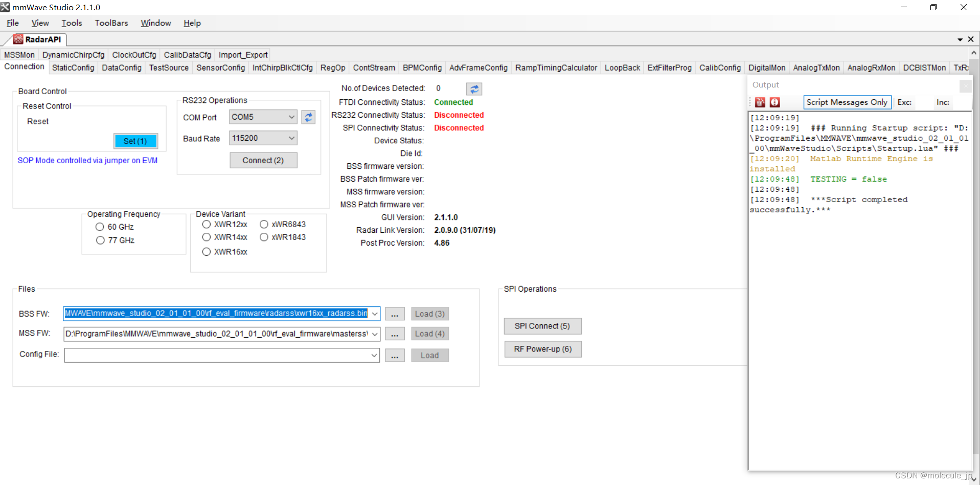Click the Connect (2) button

263,161
